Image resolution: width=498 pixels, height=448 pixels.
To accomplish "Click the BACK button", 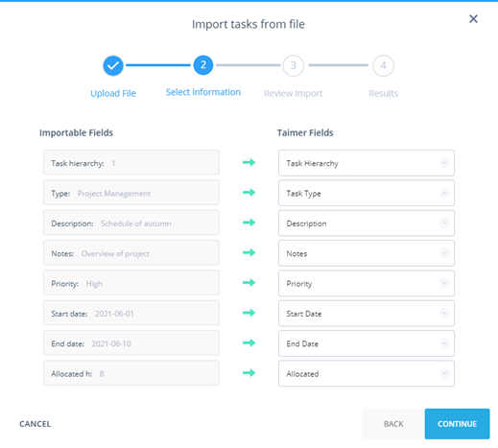I will click(x=393, y=424).
